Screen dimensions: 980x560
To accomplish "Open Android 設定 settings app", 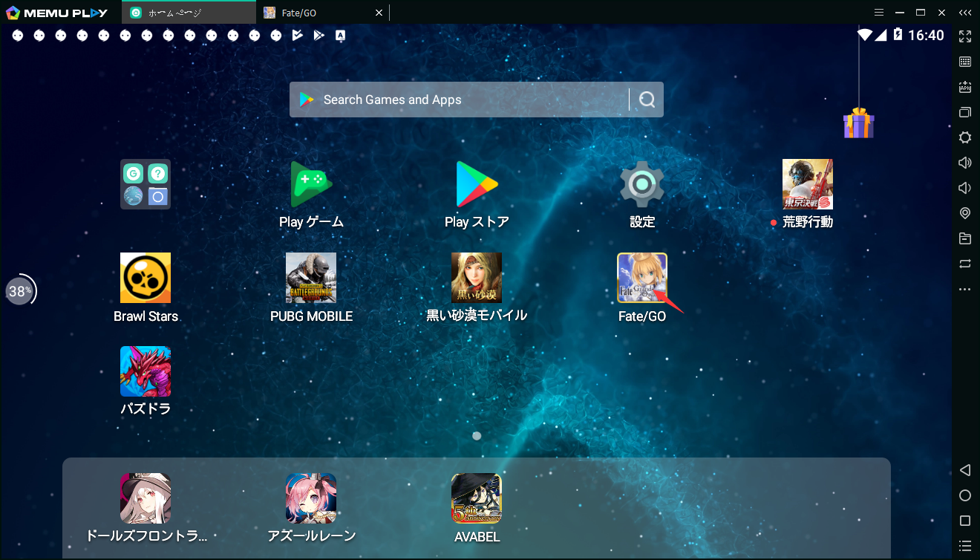I will (x=642, y=184).
